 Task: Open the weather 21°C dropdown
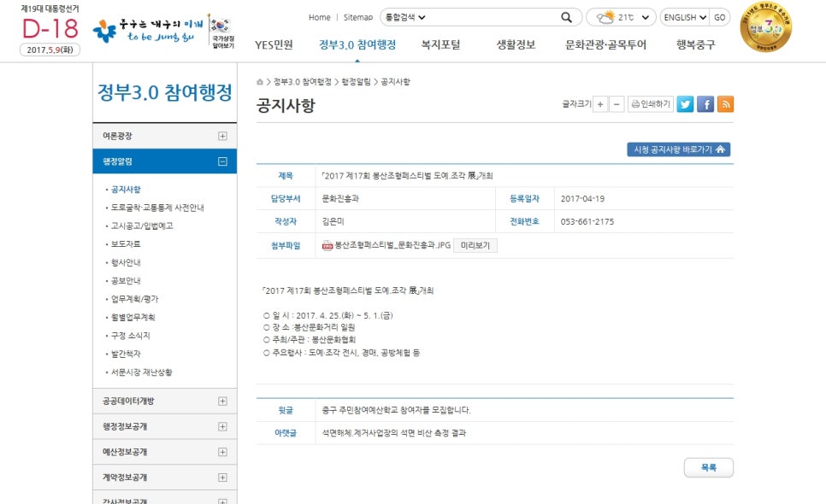[x=621, y=17]
